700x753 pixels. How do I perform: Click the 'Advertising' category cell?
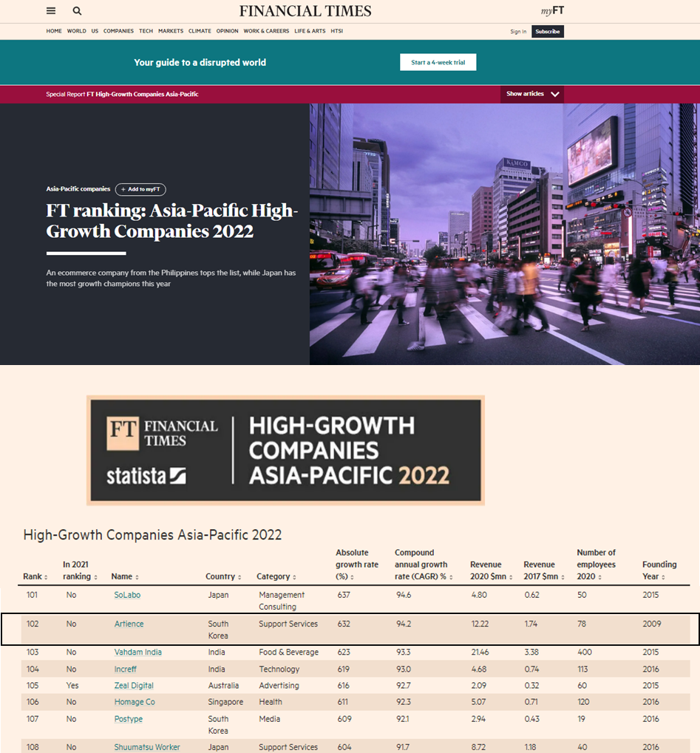(279, 686)
